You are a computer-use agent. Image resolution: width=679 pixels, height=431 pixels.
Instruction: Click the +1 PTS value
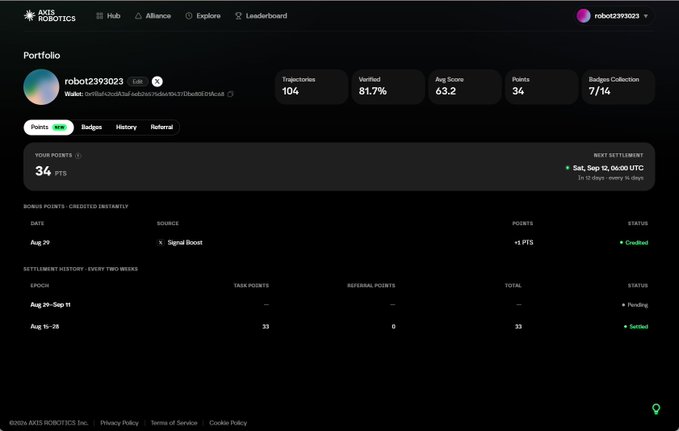coord(524,243)
